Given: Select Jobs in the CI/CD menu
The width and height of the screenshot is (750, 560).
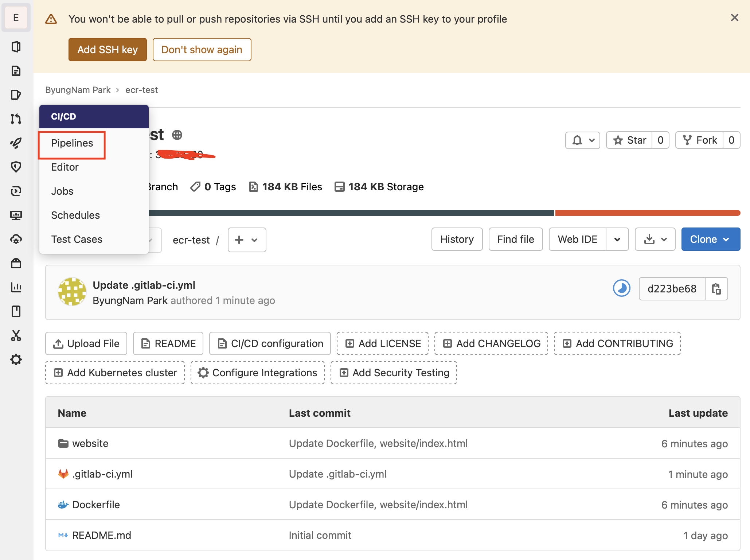Looking at the screenshot, I should pyautogui.click(x=62, y=191).
